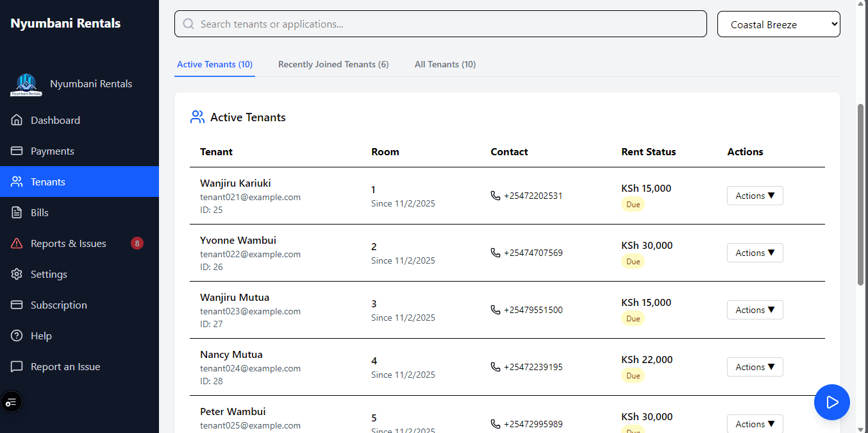Switch to the Recently Joined Tenants tab

(x=333, y=64)
